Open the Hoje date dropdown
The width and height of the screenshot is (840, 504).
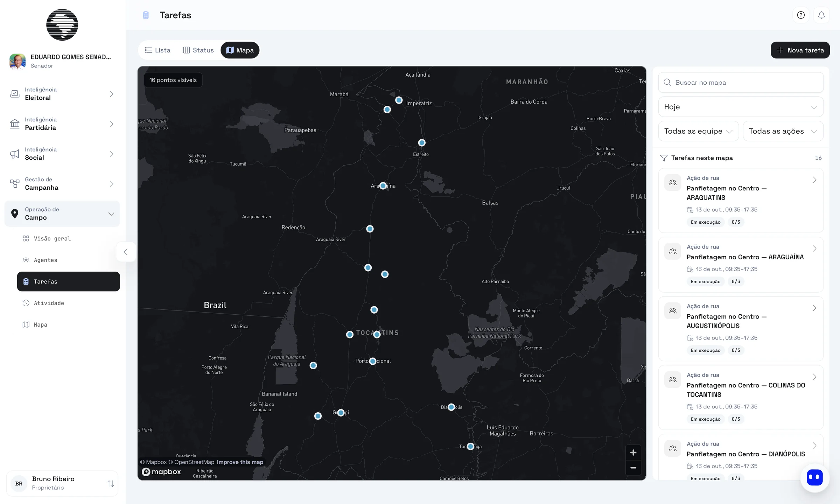[x=741, y=107]
